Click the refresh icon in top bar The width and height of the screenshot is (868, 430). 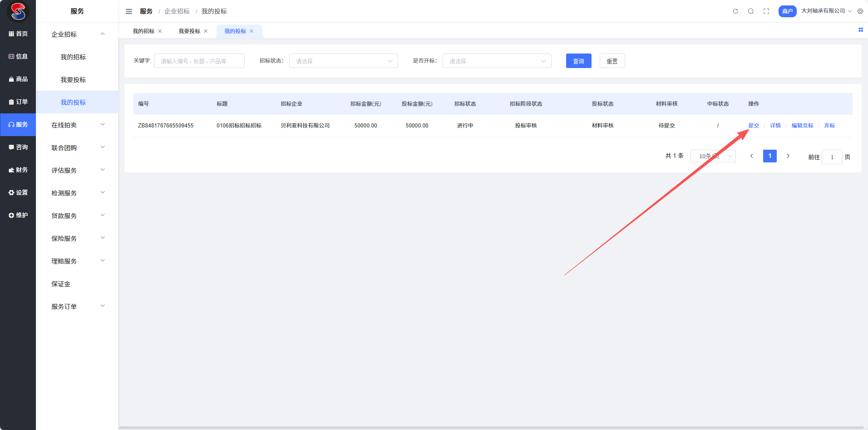735,11
